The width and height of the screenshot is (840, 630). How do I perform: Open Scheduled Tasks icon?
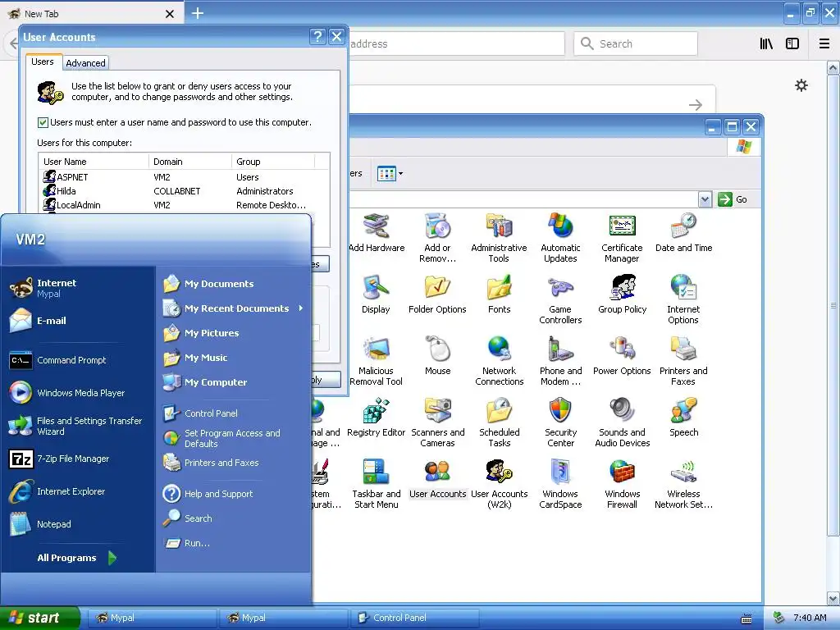[500, 422]
